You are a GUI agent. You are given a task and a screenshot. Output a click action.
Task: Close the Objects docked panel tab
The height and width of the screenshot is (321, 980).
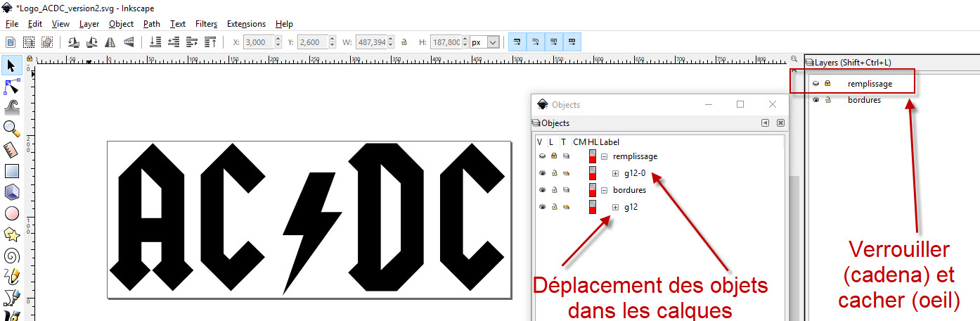[x=780, y=123]
